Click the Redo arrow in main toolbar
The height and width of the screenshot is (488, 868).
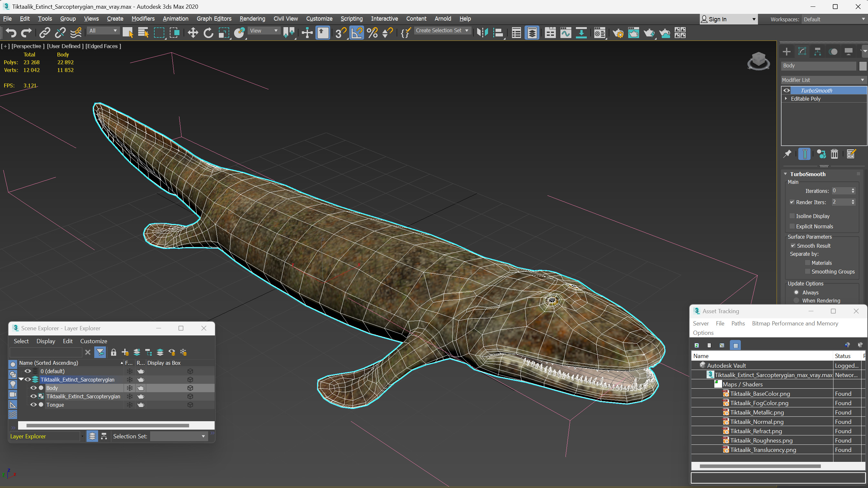point(26,33)
